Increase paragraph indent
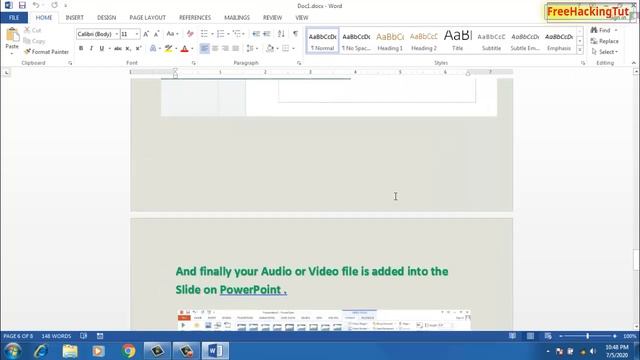Screen dimensions: 640x360 tap(267, 34)
